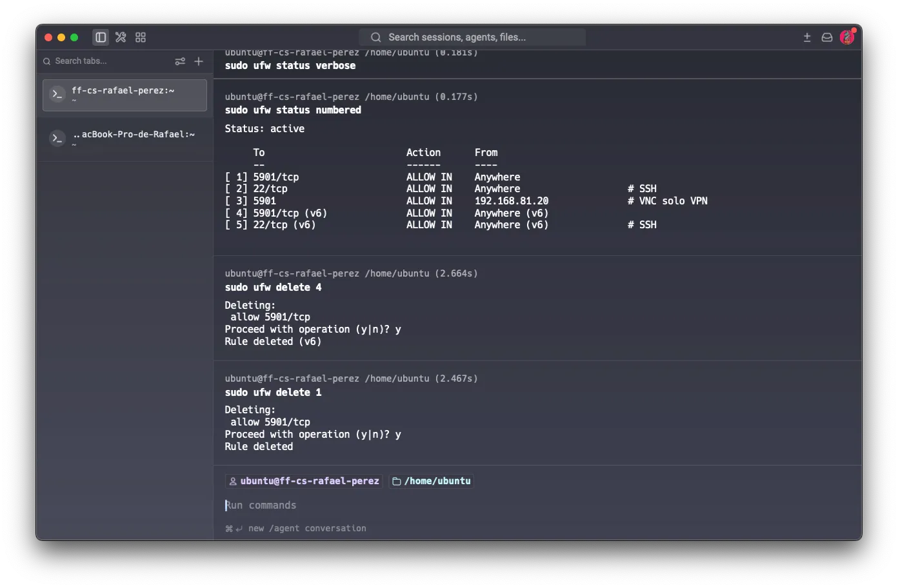Viewport: 898px width, 588px height.
Task: Click the '[ 4] 5901/tcp (v6)' rule entry
Action: click(276, 213)
